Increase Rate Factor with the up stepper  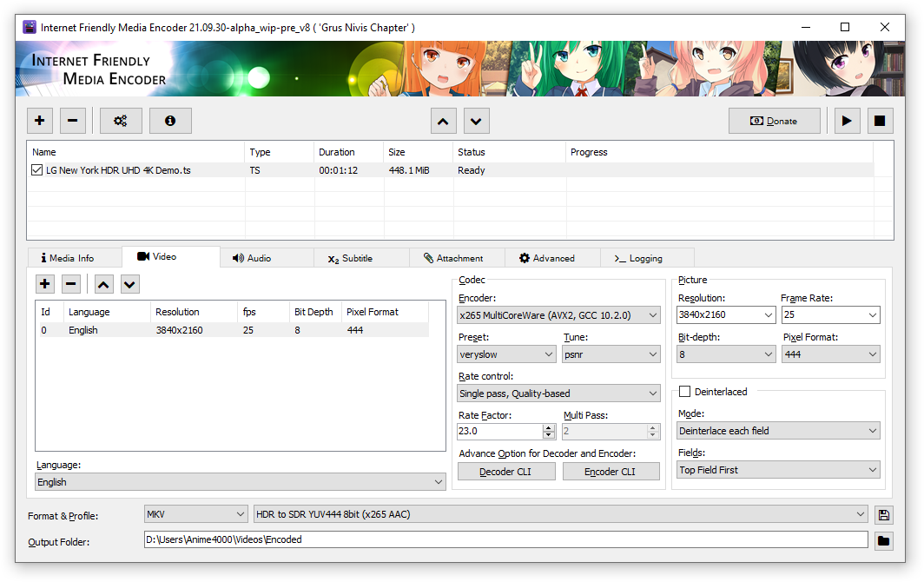click(548, 427)
